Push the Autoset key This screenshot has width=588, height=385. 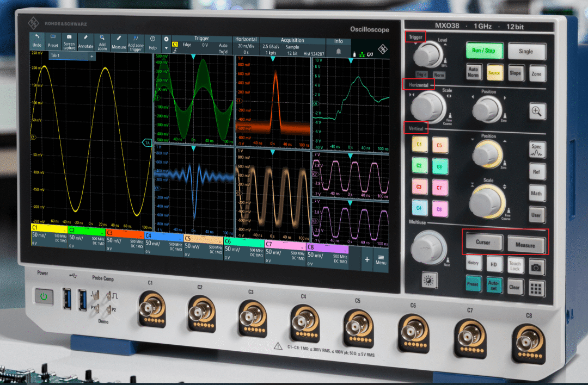click(493, 286)
